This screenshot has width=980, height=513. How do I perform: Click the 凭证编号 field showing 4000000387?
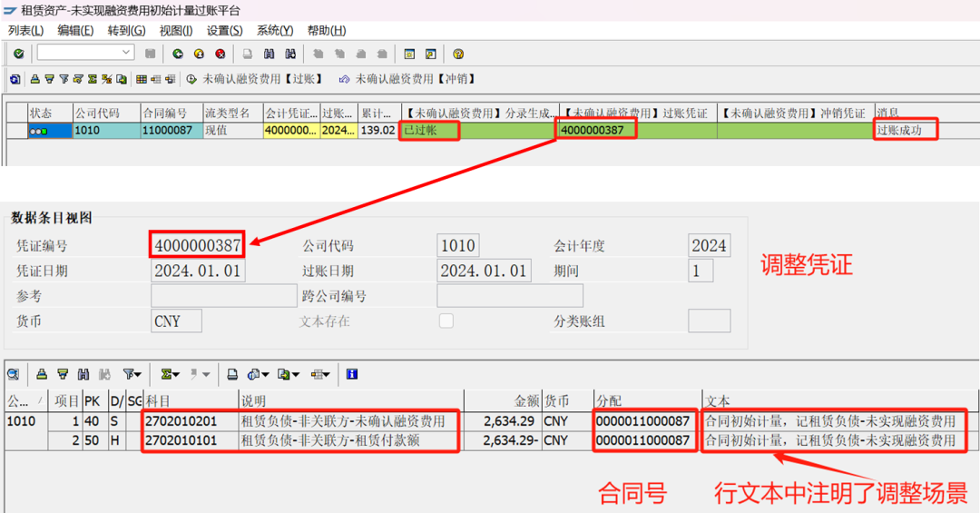coord(198,245)
